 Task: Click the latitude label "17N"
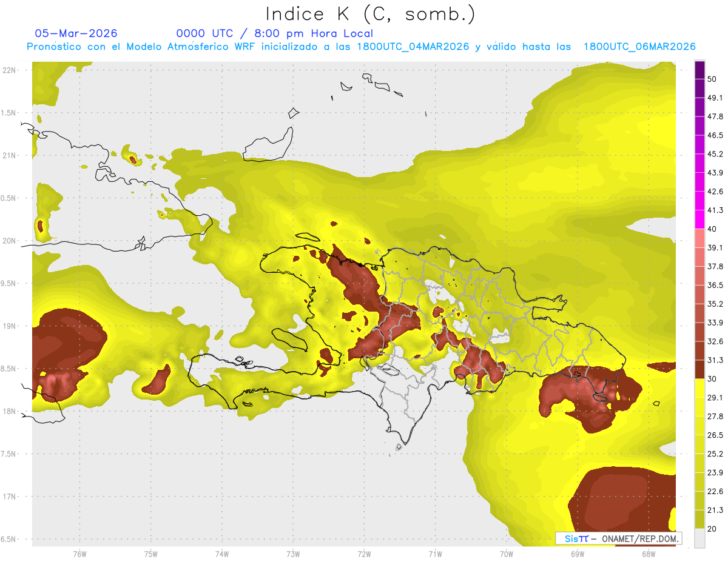(9, 497)
